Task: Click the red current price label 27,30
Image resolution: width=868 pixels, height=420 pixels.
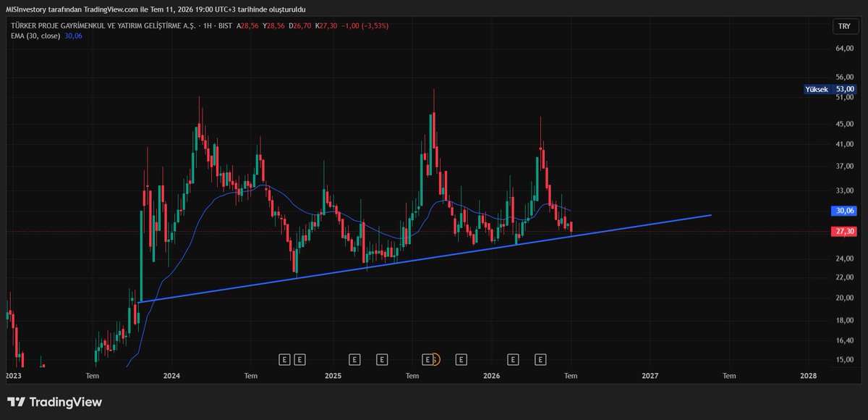Action: pos(844,232)
